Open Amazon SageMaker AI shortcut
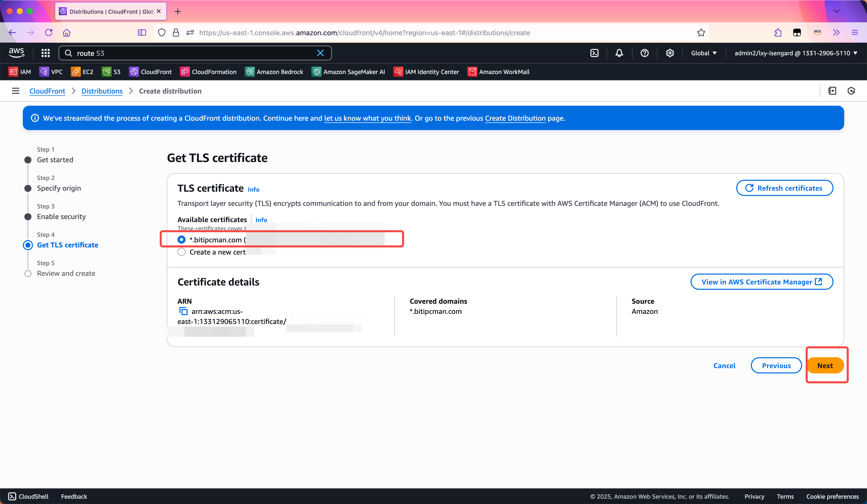 348,72
